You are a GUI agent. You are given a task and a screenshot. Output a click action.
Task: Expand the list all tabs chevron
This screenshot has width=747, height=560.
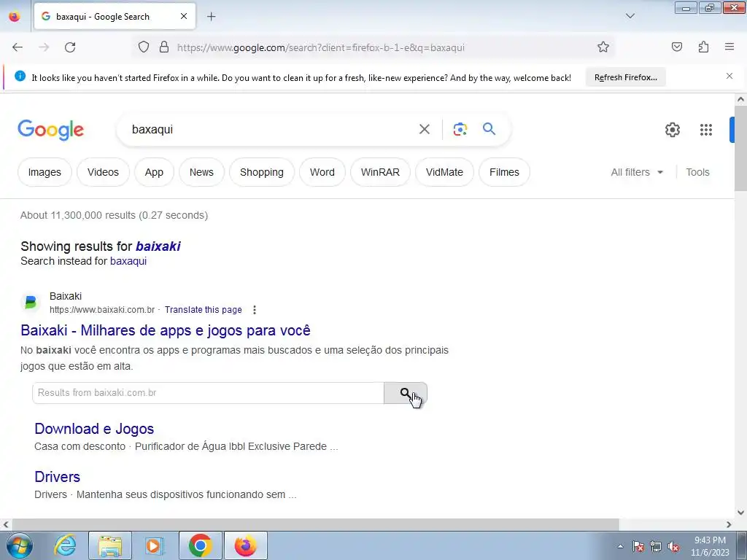point(630,16)
